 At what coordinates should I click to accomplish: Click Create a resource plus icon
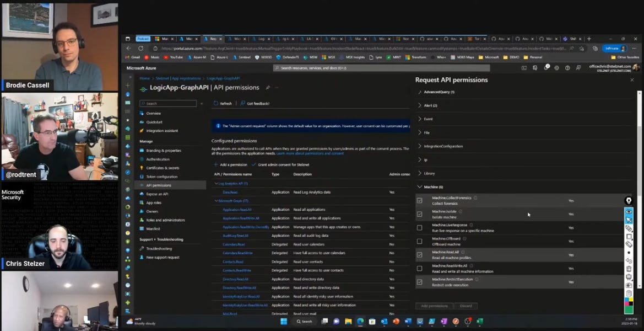[x=128, y=86]
